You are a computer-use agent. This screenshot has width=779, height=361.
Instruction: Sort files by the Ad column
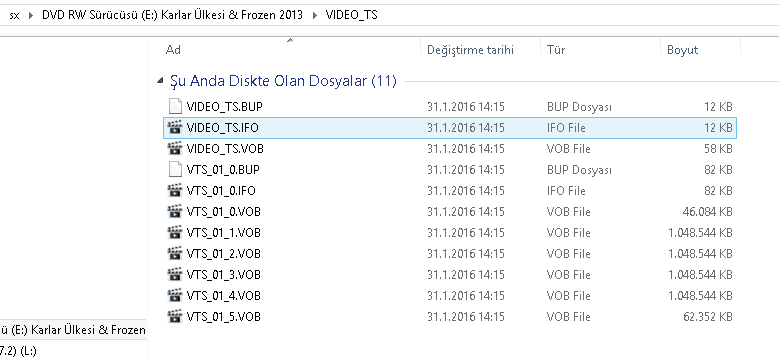[x=173, y=50]
